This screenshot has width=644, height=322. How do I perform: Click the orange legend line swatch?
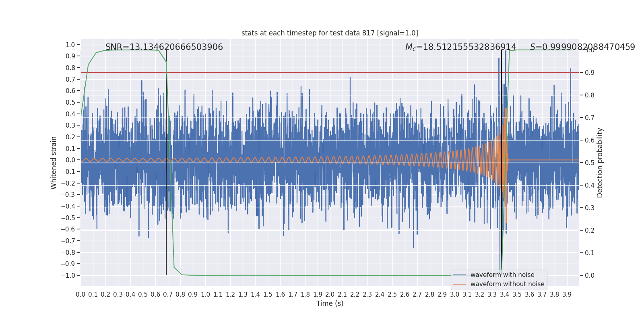460,284
